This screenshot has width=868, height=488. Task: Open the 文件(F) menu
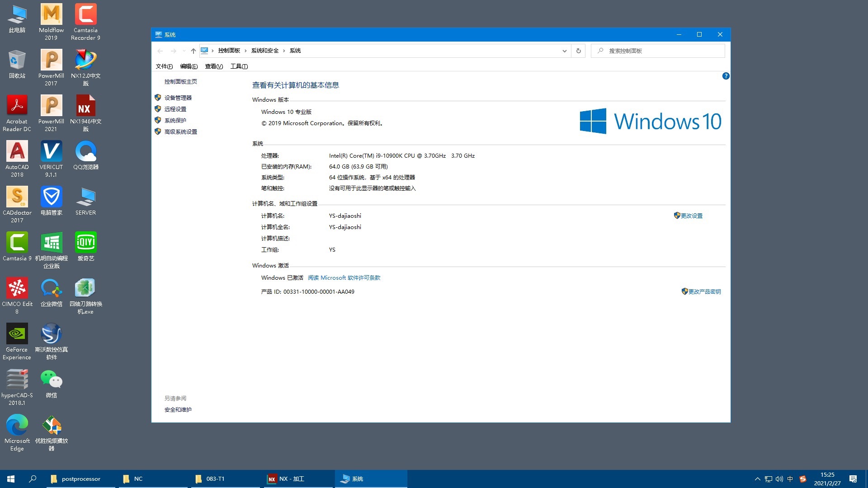(x=164, y=66)
